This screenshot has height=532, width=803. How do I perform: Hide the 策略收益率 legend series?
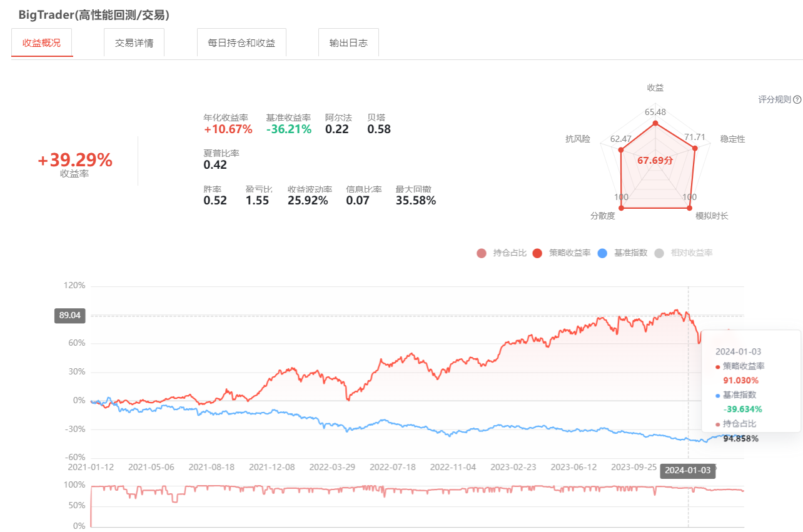[561, 253]
